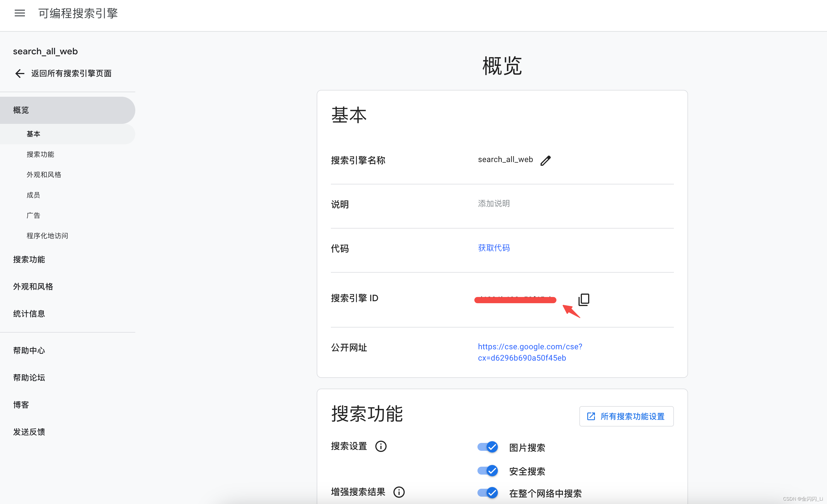Select the 程序化地访问 submenu item
827x504 pixels.
[x=47, y=236]
